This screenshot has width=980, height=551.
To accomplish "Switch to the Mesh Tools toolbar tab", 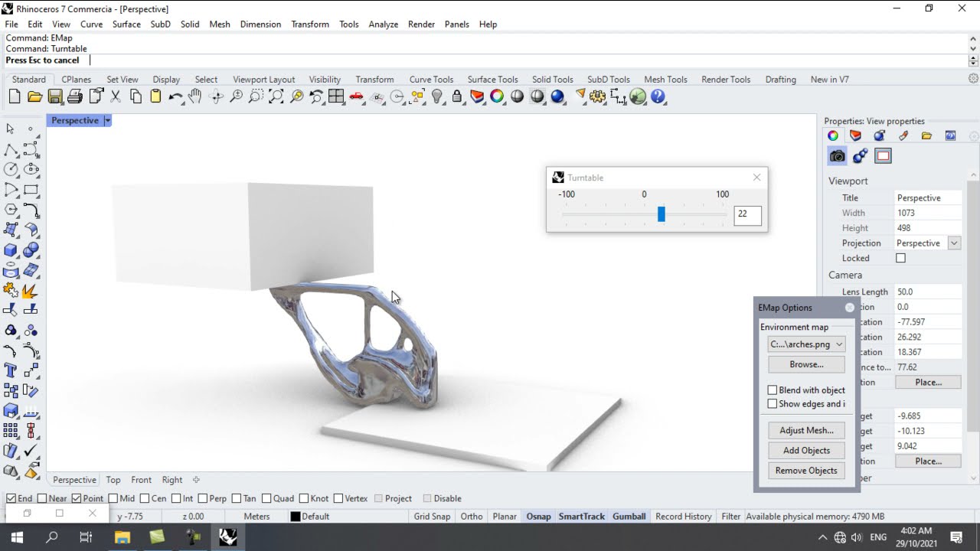I will pos(665,80).
